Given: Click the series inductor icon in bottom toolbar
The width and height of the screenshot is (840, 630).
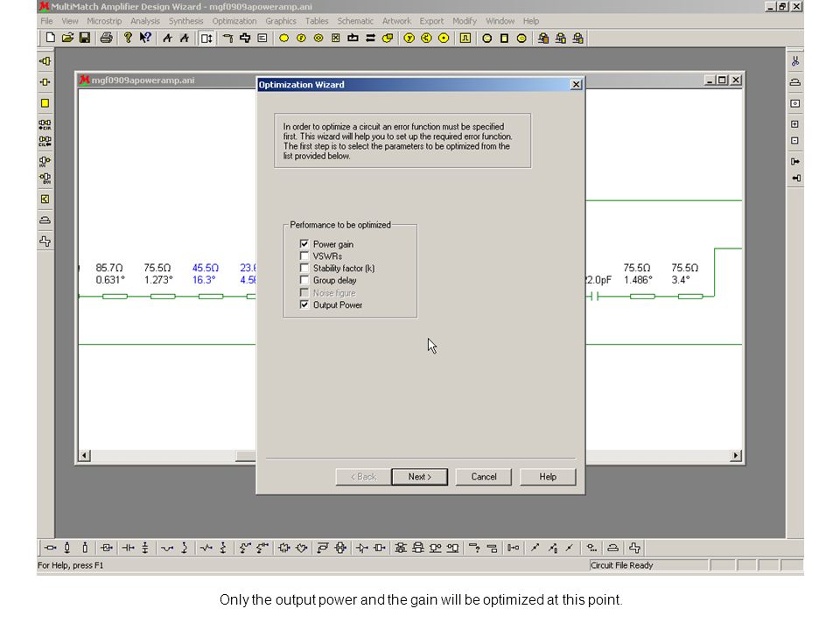Looking at the screenshot, I should (x=167, y=548).
